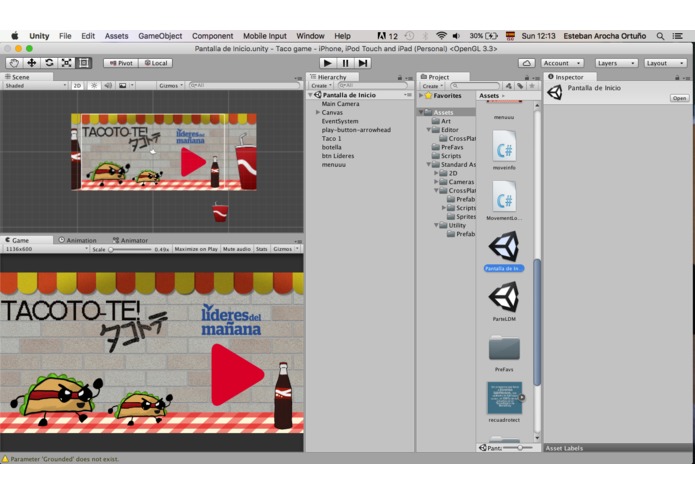Expand the Favorites section
695x494 pixels.
tap(421, 95)
